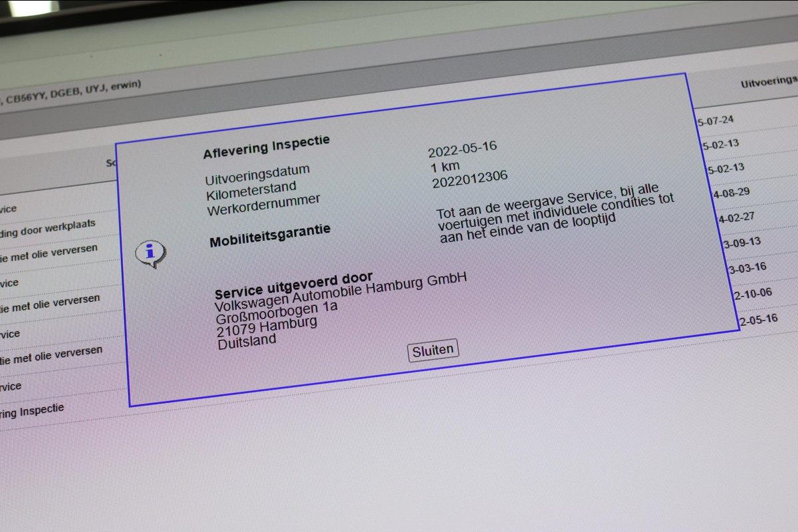
Task: Click the Mobiliteitsgarantie label
Action: click(270, 235)
